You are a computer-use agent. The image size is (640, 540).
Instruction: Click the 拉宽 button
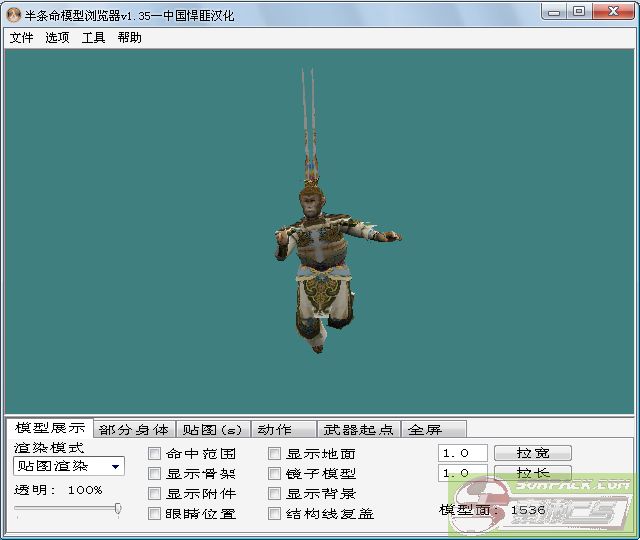click(533, 453)
